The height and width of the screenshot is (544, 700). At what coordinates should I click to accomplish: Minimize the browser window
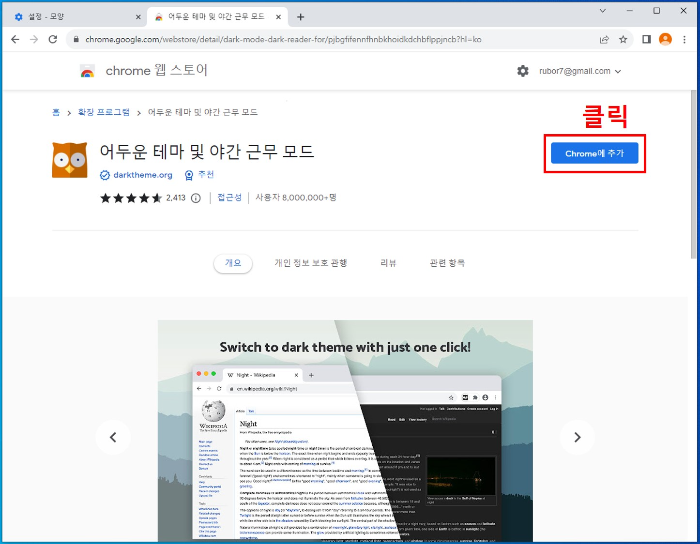pos(629,11)
